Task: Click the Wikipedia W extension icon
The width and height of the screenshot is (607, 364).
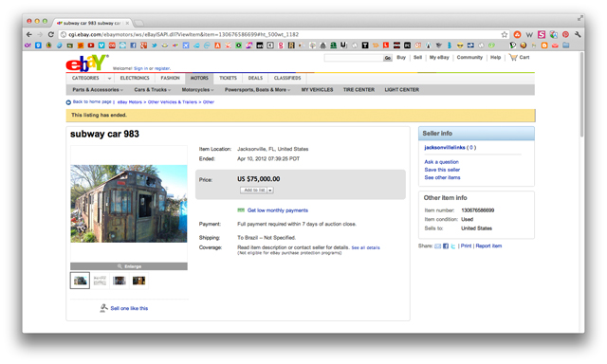Action: click(529, 34)
